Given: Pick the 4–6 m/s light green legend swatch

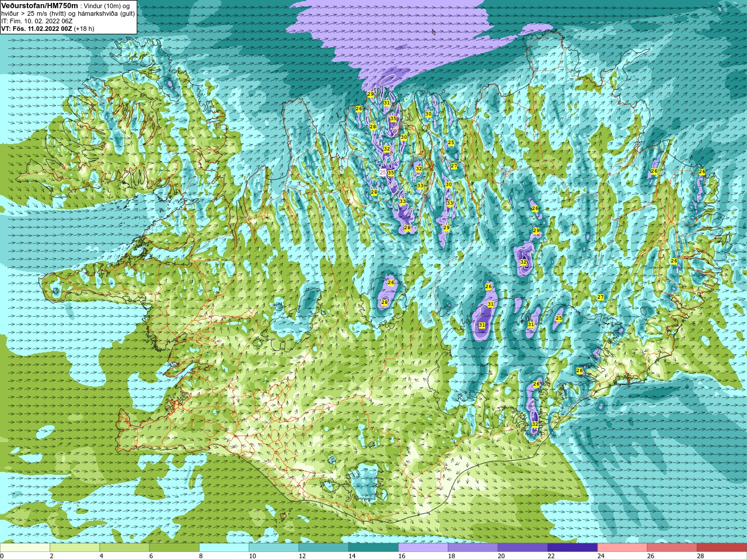Looking at the screenshot, I should tap(124, 548).
